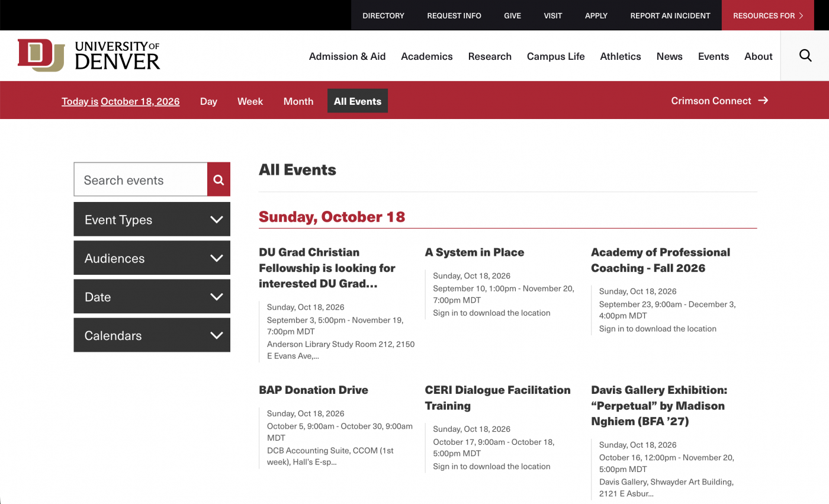Open DU Grad Christian Fellowship event
Image resolution: width=829 pixels, height=504 pixels.
(327, 268)
